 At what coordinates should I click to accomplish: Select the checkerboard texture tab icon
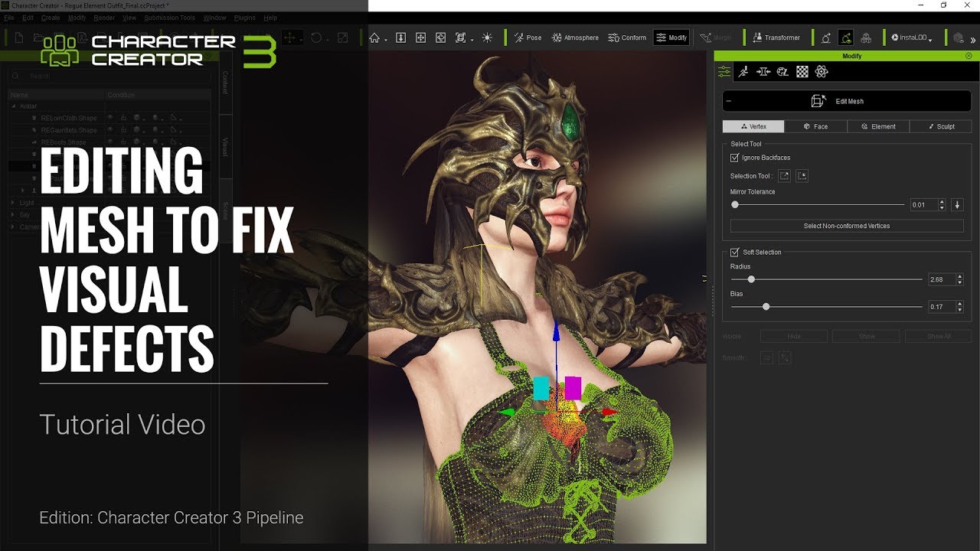point(802,71)
